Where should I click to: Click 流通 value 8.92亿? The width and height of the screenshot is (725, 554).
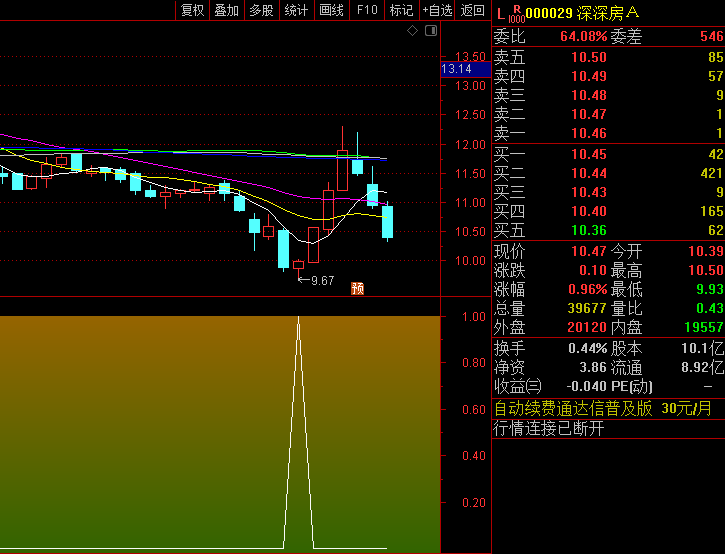702,367
